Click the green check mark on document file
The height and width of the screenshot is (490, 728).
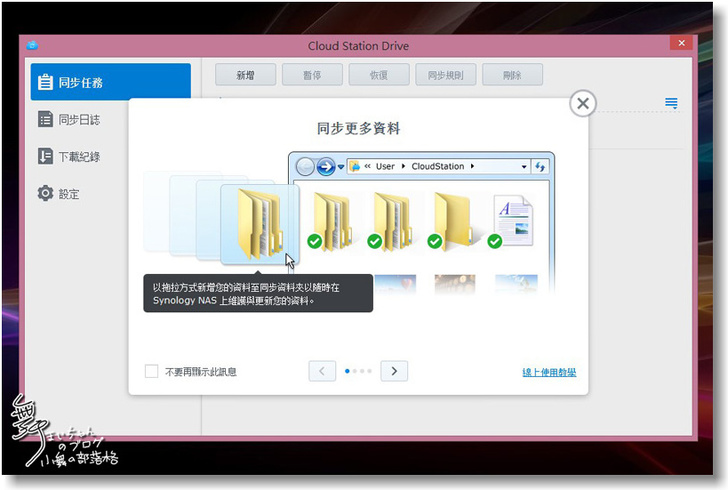pyautogui.click(x=495, y=241)
